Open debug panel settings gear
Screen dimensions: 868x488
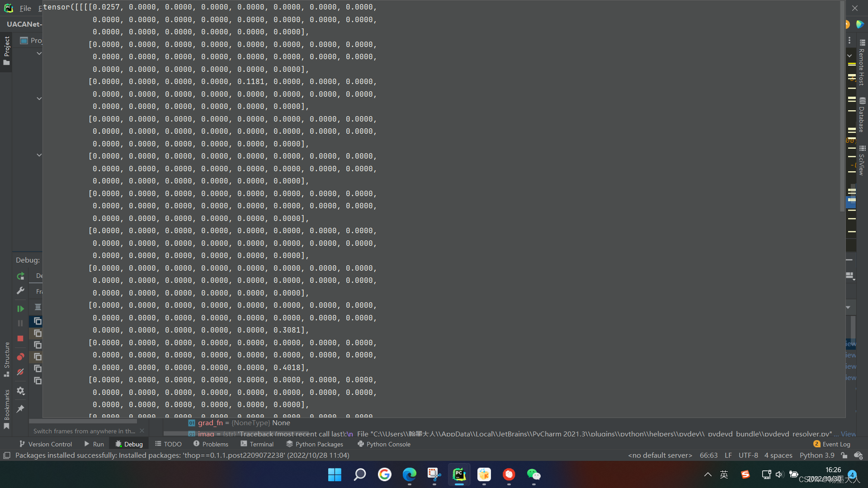[x=20, y=391]
